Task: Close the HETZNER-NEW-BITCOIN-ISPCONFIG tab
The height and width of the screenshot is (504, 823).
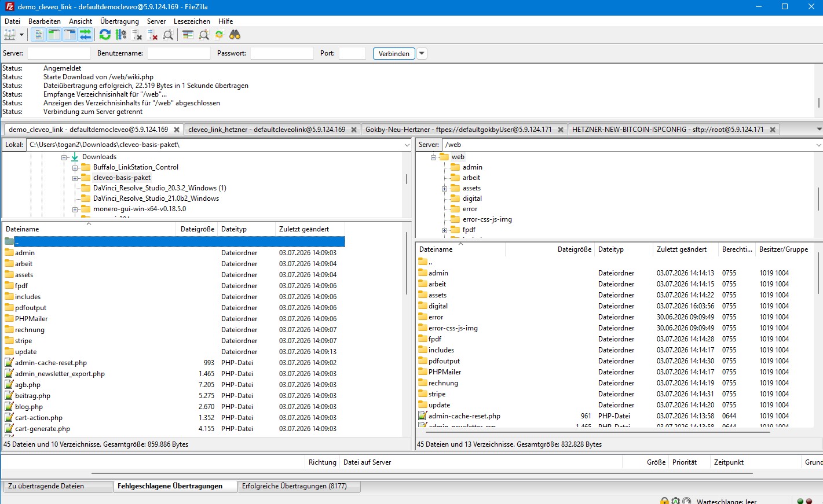Action: pos(773,130)
